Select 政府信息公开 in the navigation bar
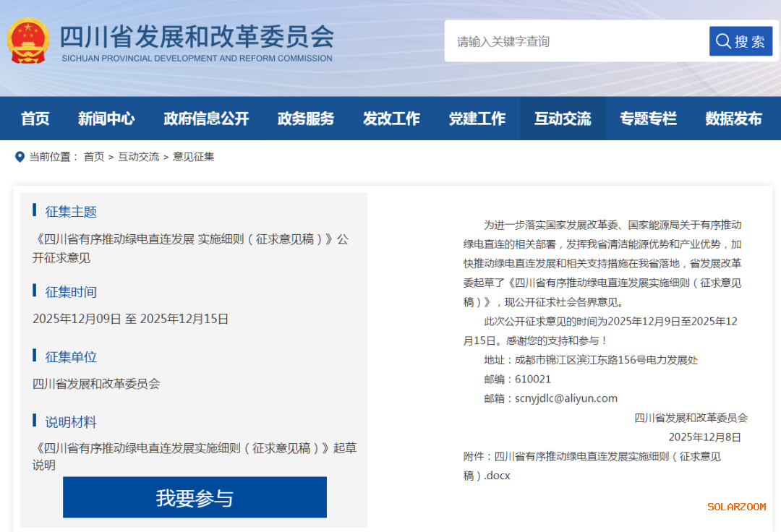This screenshot has width=781, height=532. (206, 119)
